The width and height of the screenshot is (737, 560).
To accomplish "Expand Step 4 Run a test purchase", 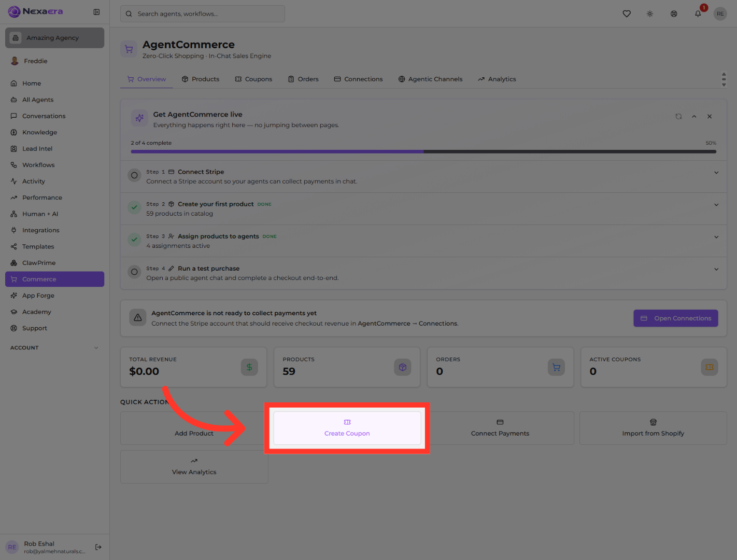I will [716, 269].
